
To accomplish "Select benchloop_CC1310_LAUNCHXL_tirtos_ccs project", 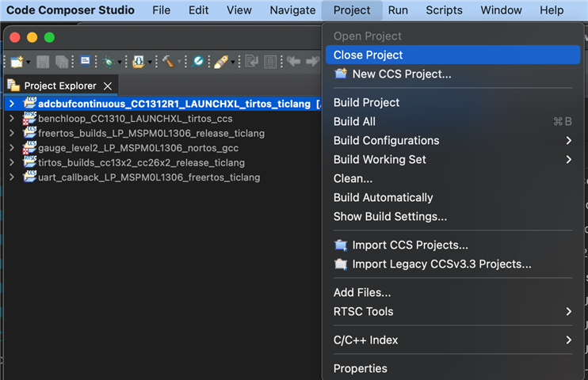I will tap(136, 119).
